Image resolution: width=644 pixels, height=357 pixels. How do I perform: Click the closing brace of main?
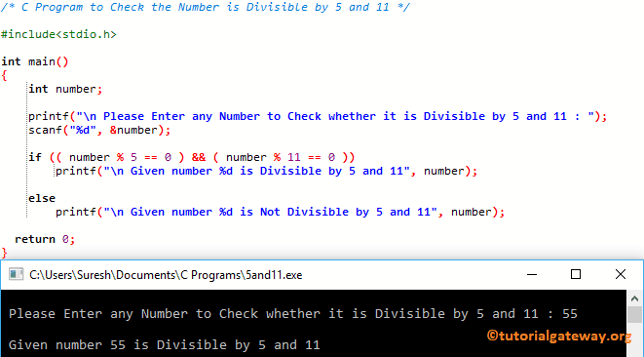4,252
